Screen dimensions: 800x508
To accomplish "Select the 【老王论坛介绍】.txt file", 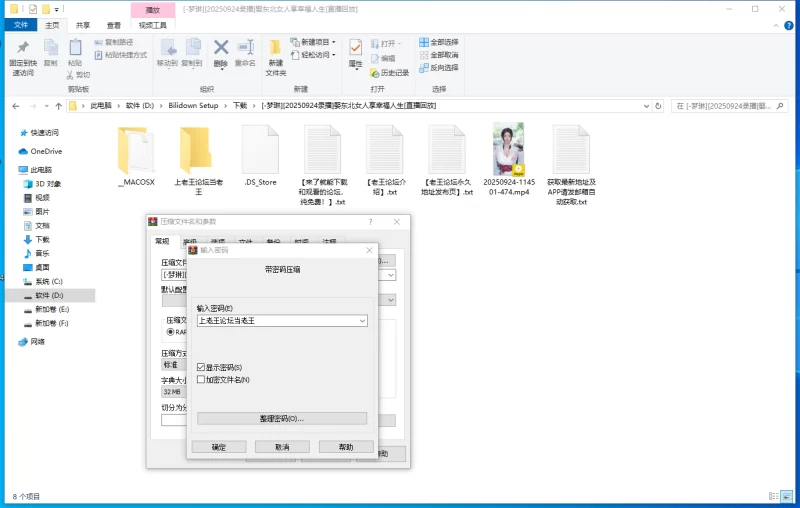I will tap(385, 160).
